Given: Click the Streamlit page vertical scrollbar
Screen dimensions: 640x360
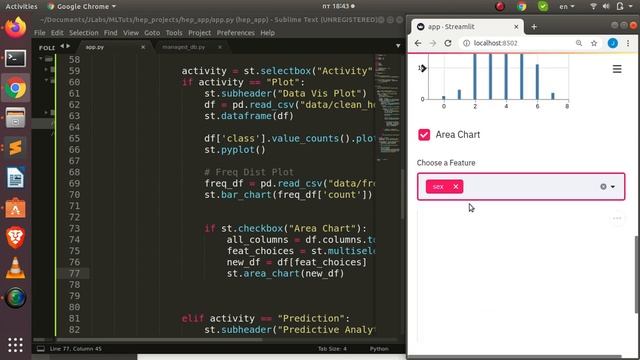Looking at the screenshot, I should pyautogui.click(x=637, y=275).
